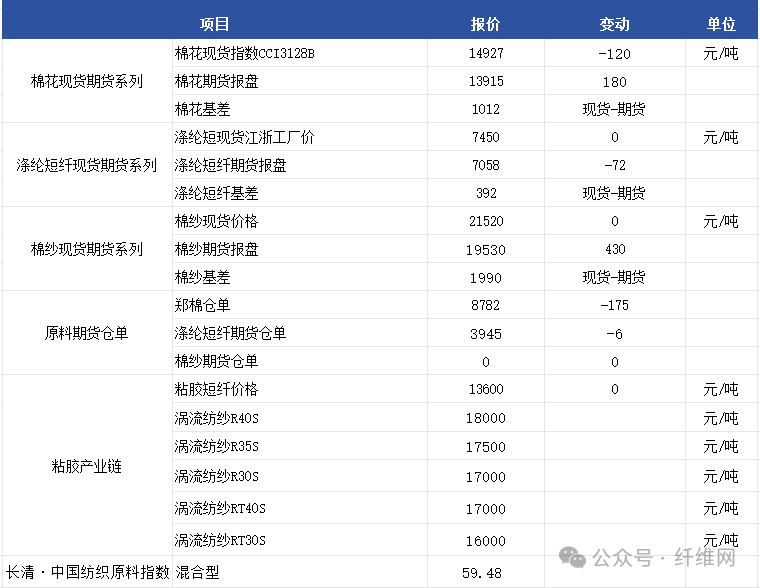This screenshot has height=588, width=760.
Task: Click the 棉纱期货仓单 item
Action: [x=216, y=361]
